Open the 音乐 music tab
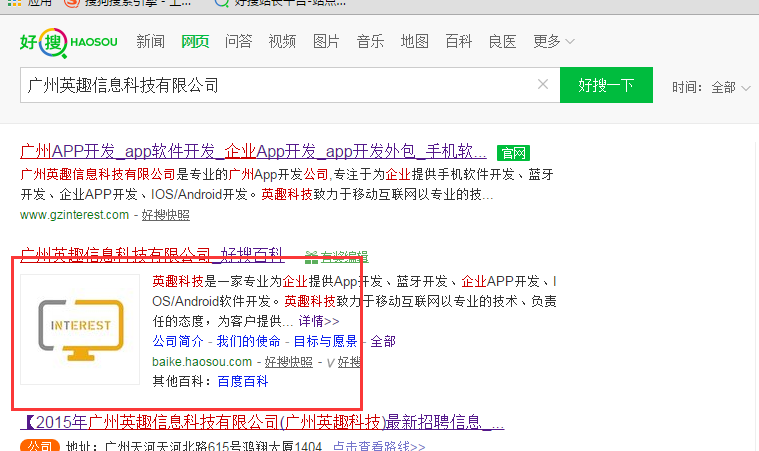The width and height of the screenshot is (759, 451). [x=370, y=42]
